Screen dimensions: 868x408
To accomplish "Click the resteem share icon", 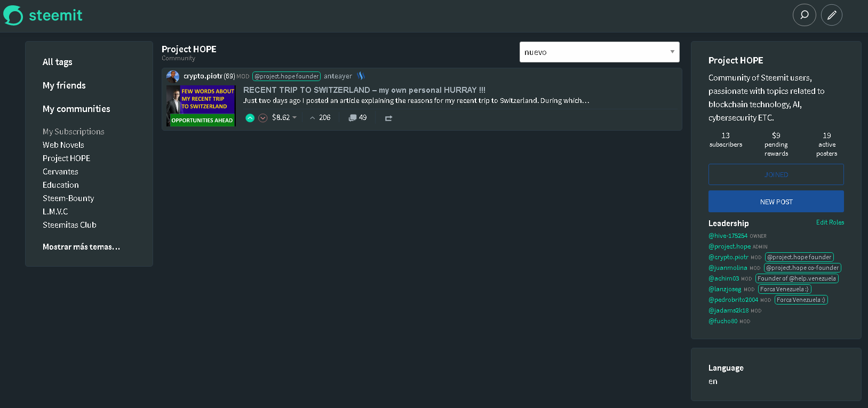I will (388, 118).
